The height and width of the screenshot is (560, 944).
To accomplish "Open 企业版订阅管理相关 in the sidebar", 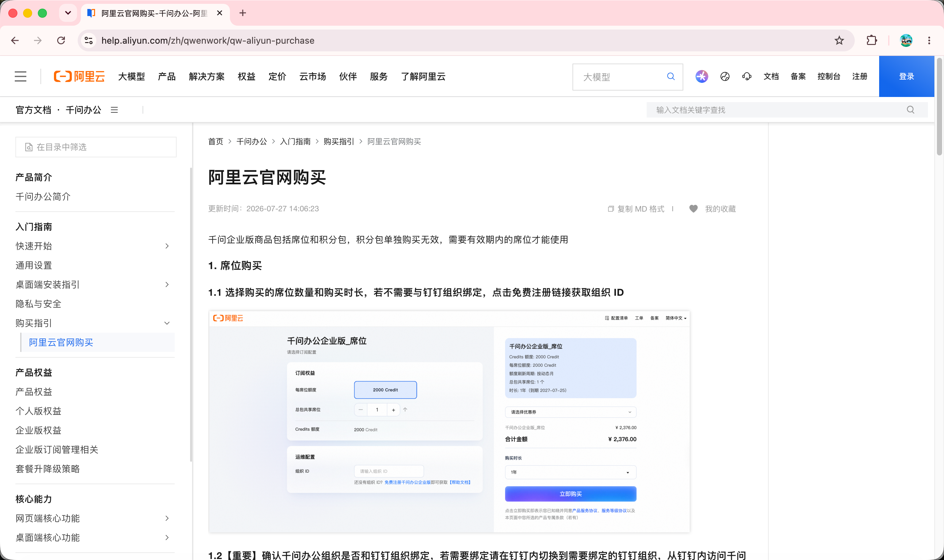I will pyautogui.click(x=57, y=450).
